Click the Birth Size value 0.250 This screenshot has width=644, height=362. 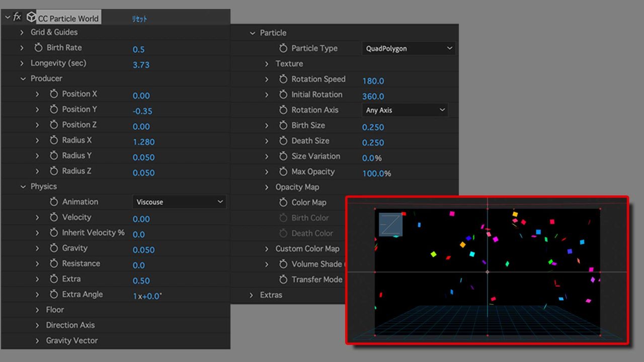[x=373, y=128]
